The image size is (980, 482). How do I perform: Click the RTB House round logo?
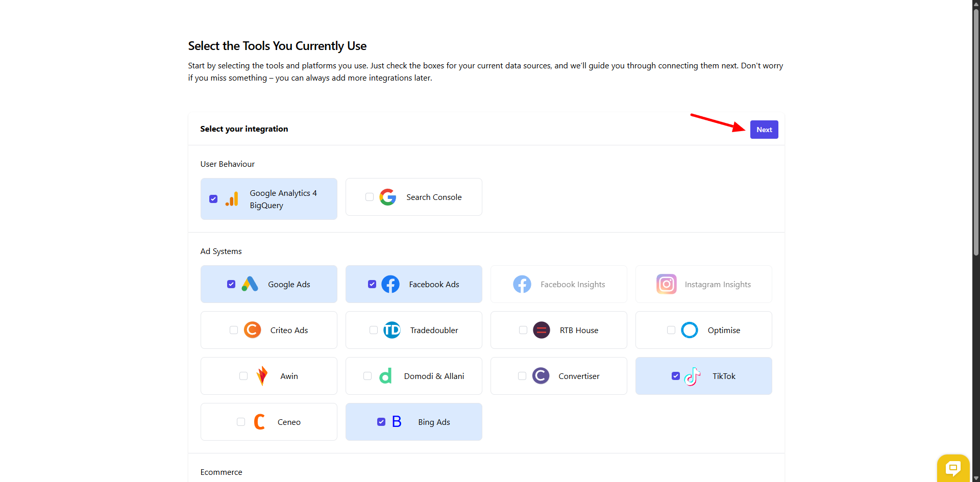tap(542, 330)
